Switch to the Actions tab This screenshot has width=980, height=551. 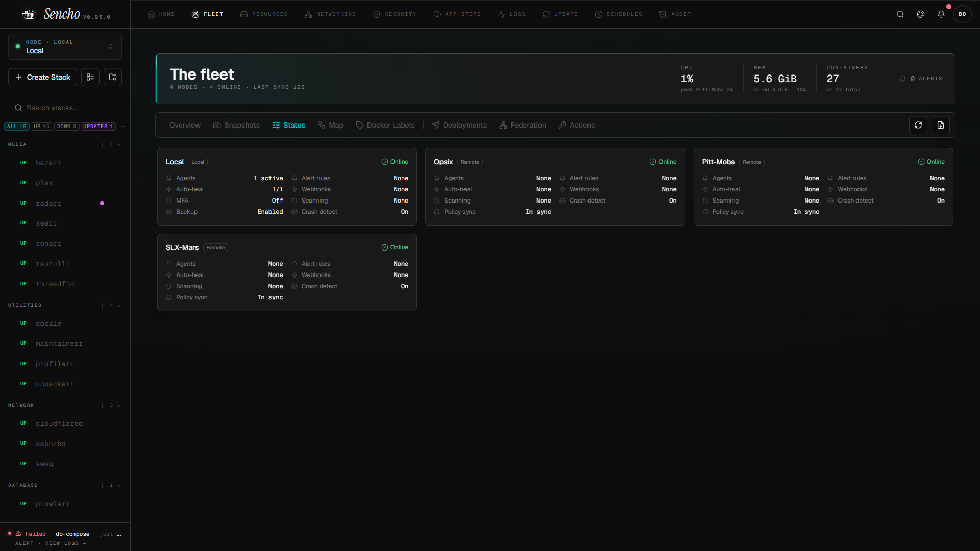[577, 125]
